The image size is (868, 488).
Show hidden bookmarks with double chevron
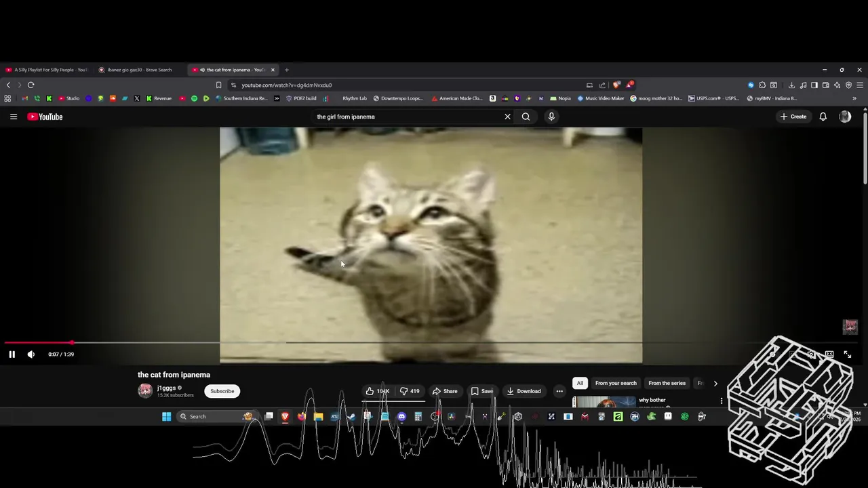point(854,98)
